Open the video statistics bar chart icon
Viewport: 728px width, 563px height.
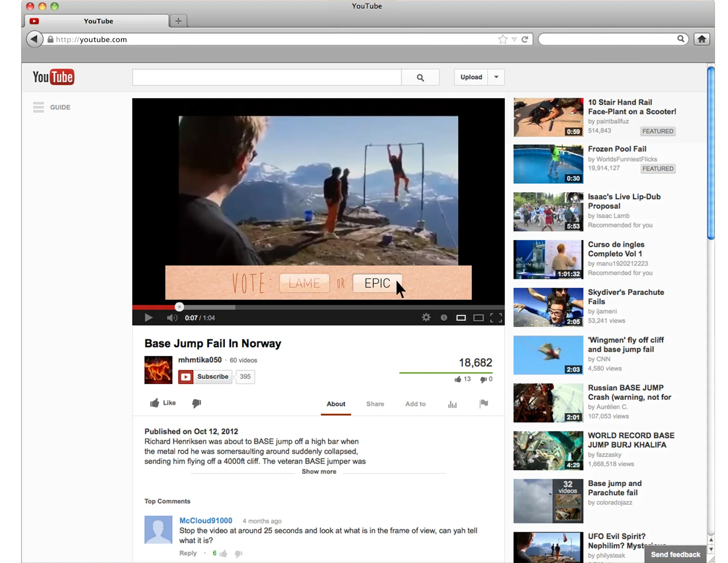(x=452, y=404)
